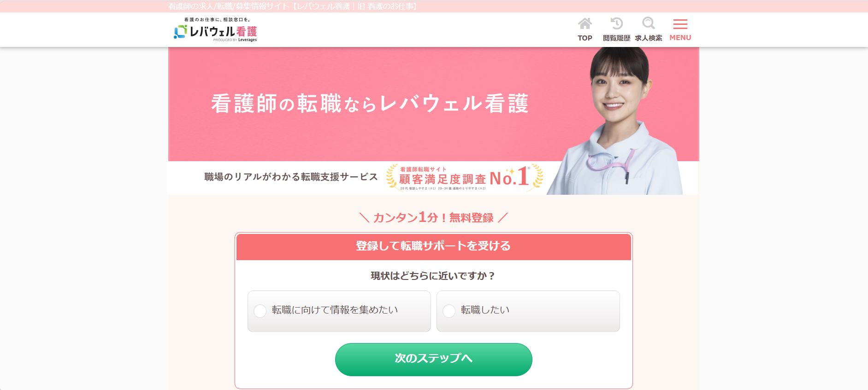This screenshot has width=868, height=390.
Task: Click the レバウェル看護 logo
Action: (x=215, y=30)
